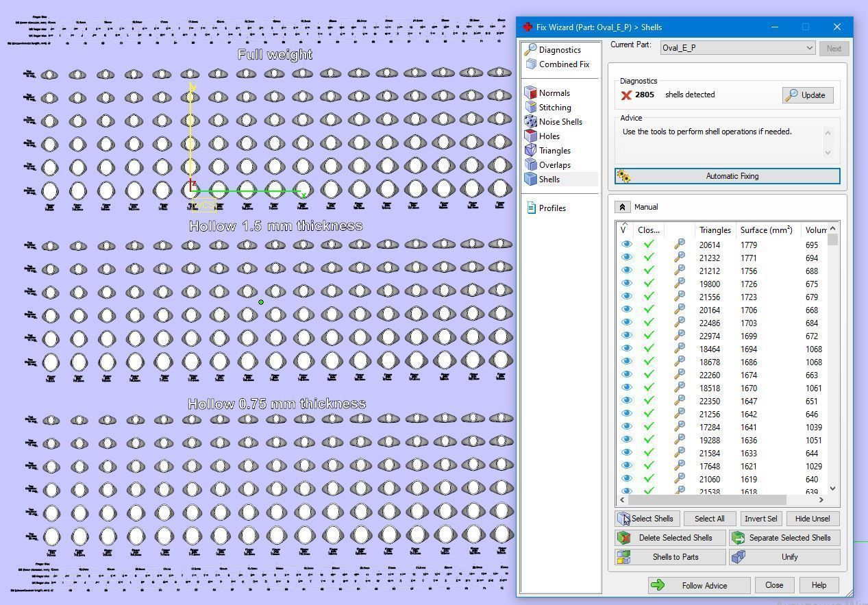
Task: Click the Profiles document icon
Action: coord(531,208)
